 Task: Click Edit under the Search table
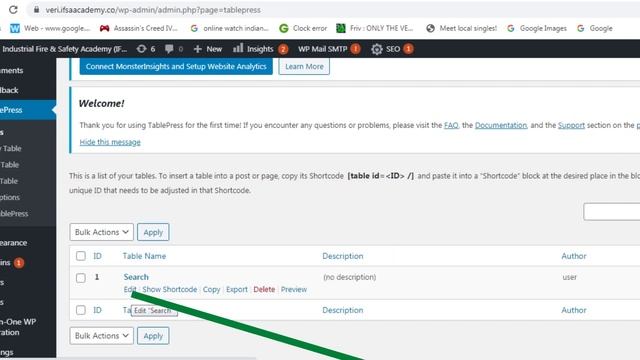coord(129,289)
